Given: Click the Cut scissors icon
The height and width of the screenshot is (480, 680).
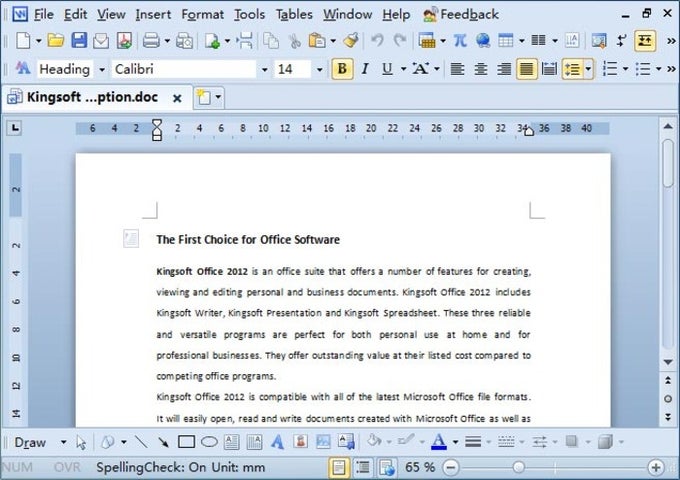Looking at the screenshot, I should pyautogui.click(x=294, y=41).
